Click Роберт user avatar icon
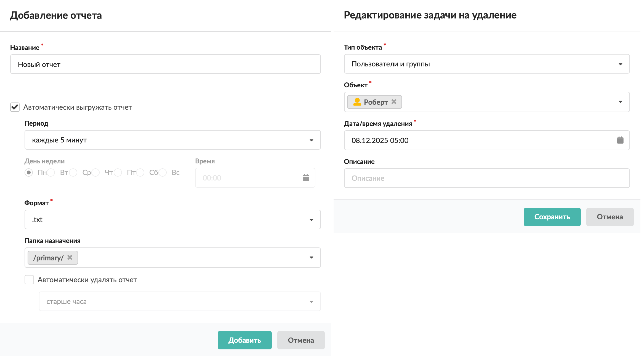The height and width of the screenshot is (356, 644). (x=357, y=102)
